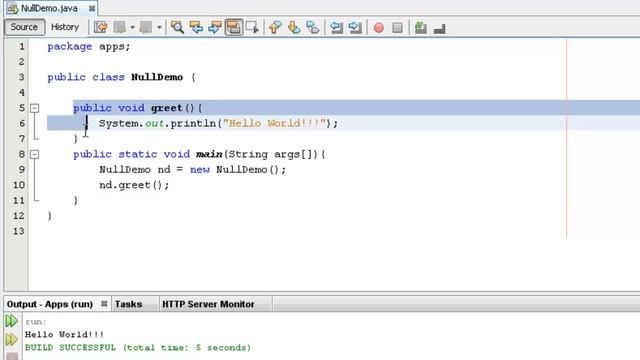Click 'nd.greet();' on line 10
The image size is (640, 360).
(x=134, y=185)
